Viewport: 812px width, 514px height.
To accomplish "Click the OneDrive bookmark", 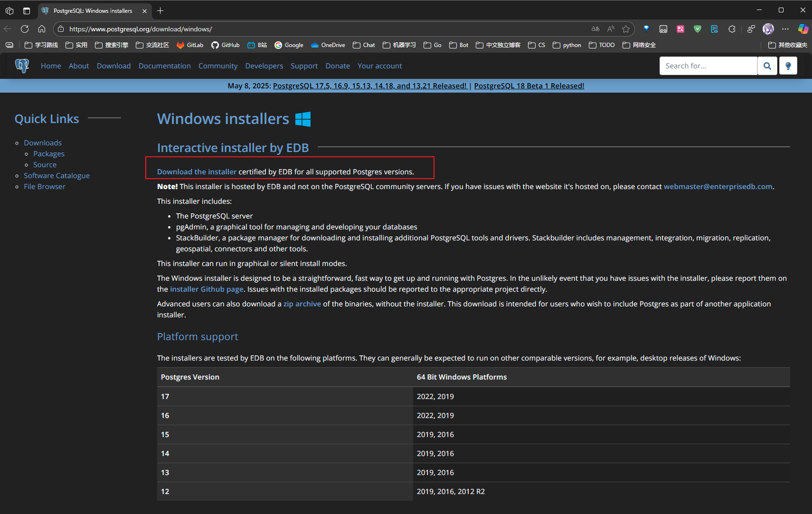I will pyautogui.click(x=328, y=45).
